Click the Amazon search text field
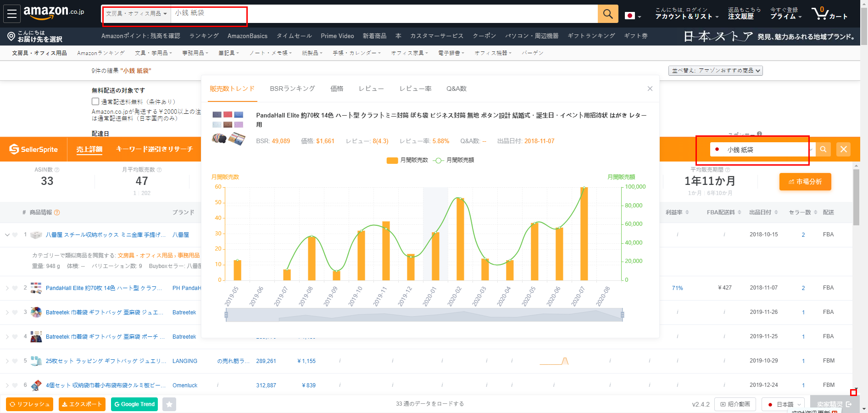 [384, 14]
